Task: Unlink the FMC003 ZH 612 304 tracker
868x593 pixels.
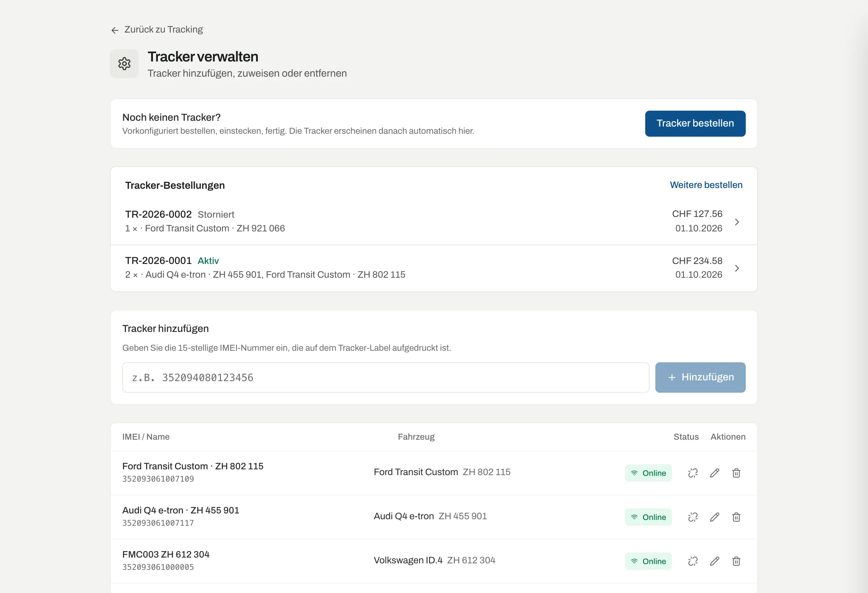Action: tap(693, 561)
